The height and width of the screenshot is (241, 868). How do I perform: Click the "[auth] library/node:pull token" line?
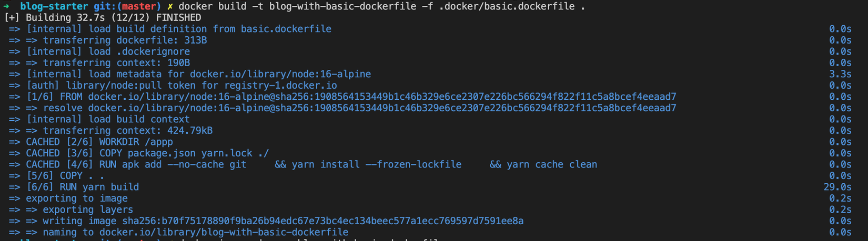181,86
